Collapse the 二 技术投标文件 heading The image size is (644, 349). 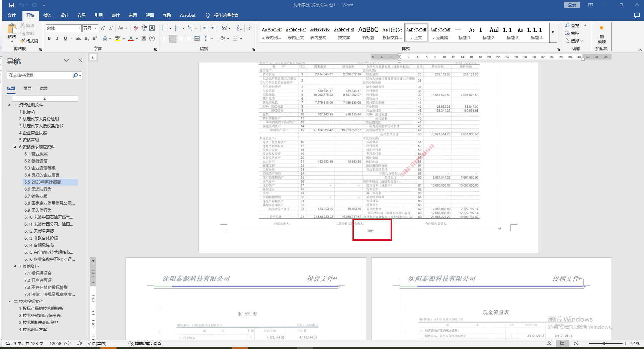[x=10, y=302]
